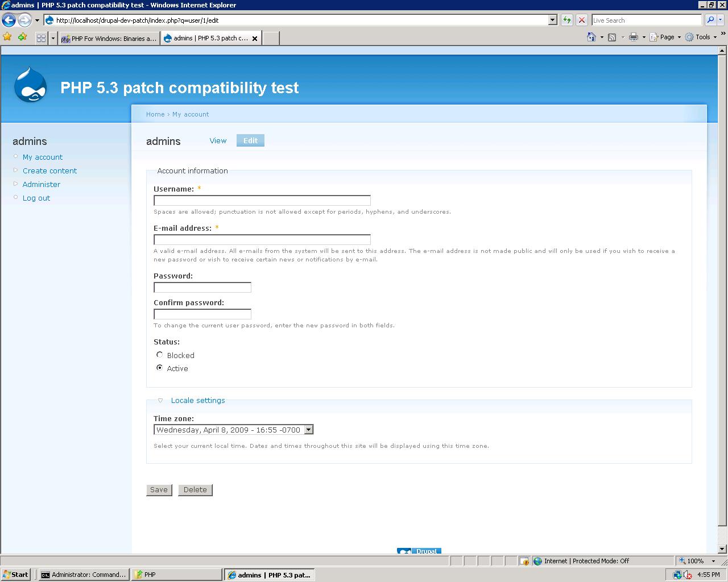Select the Active status radio button

click(159, 368)
